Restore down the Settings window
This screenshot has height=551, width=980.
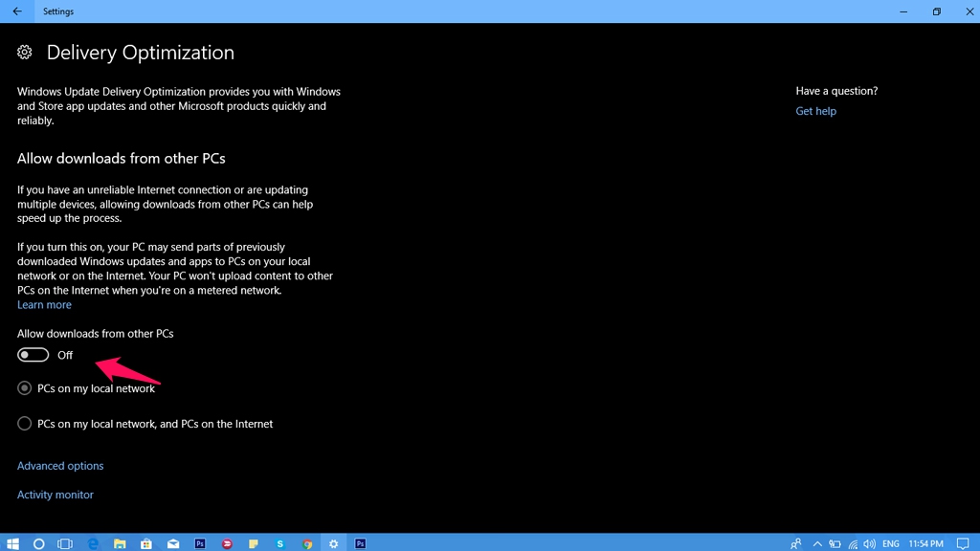click(x=936, y=11)
